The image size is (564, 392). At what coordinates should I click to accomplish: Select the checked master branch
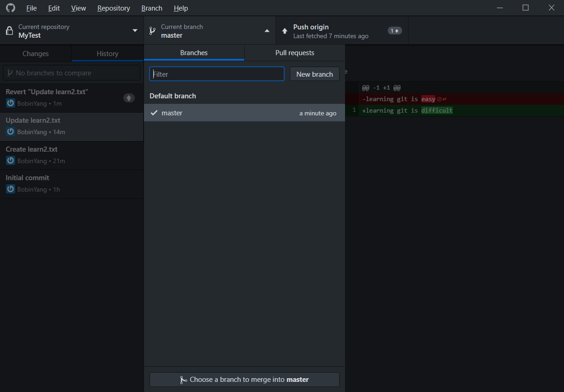244,113
